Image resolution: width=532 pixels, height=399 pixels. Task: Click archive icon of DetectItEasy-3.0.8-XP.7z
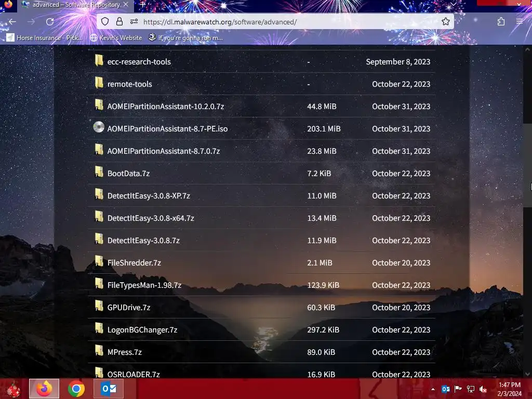click(99, 194)
